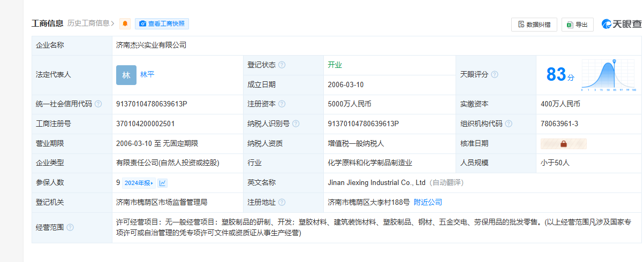The width and height of the screenshot is (644, 262).
Task: Click the 工商信息 section heading
Action: (x=48, y=23)
